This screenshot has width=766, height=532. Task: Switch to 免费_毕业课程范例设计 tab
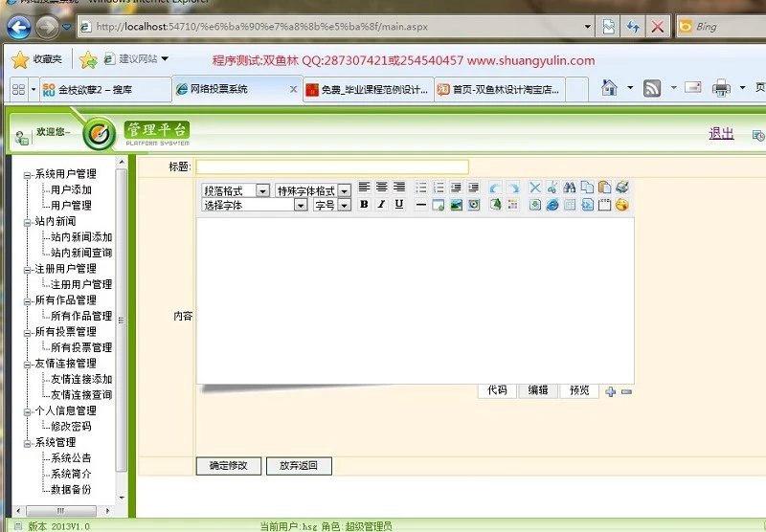click(369, 89)
